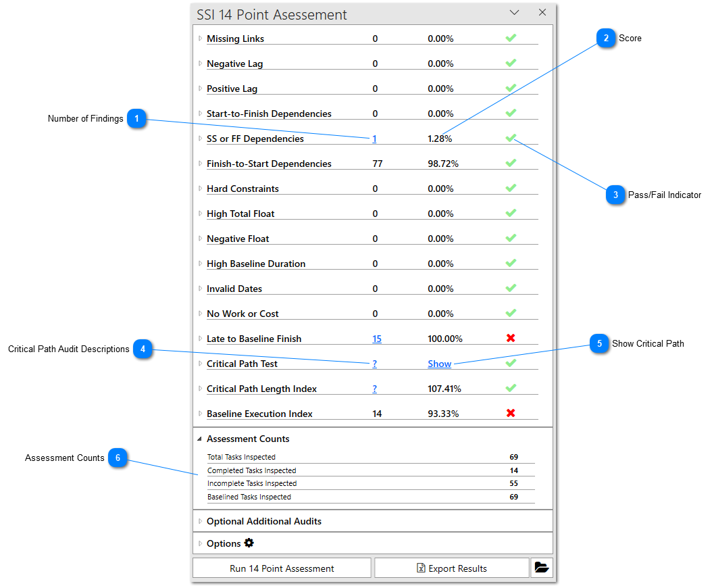
Task: Open the SS or FF Dependencies findings link
Action: [374, 139]
